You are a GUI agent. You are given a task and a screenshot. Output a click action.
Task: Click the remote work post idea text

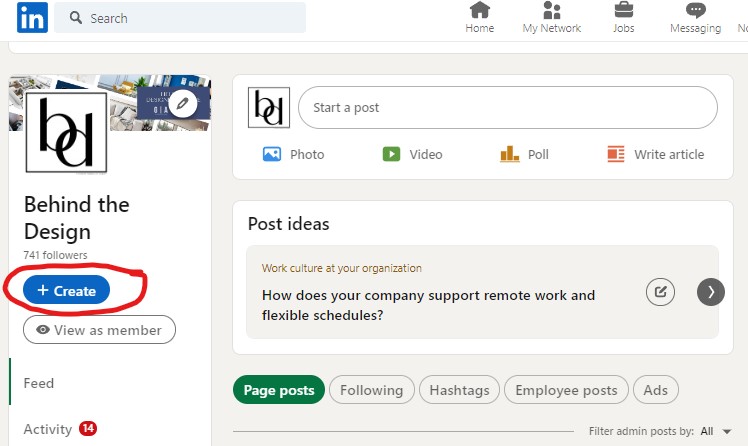click(x=428, y=305)
